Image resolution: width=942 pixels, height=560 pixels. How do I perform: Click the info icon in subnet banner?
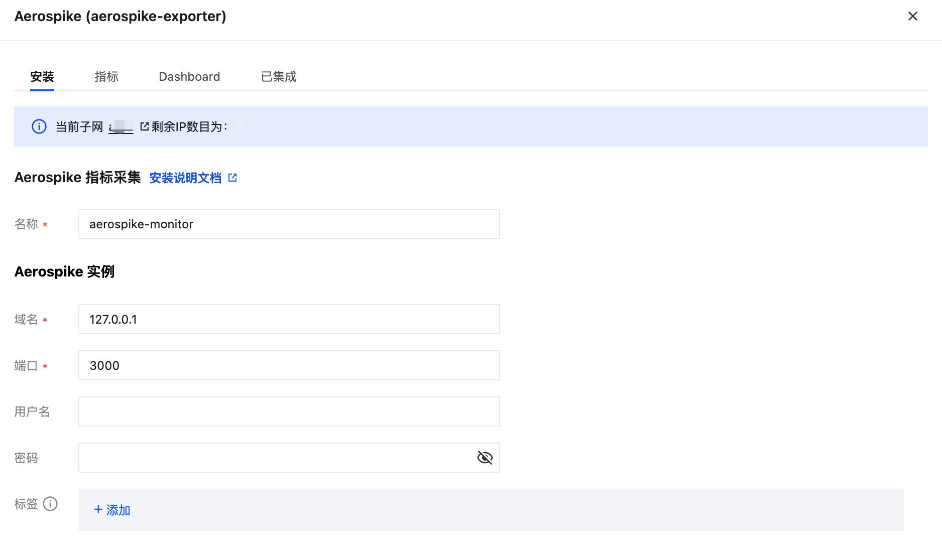[x=39, y=126]
